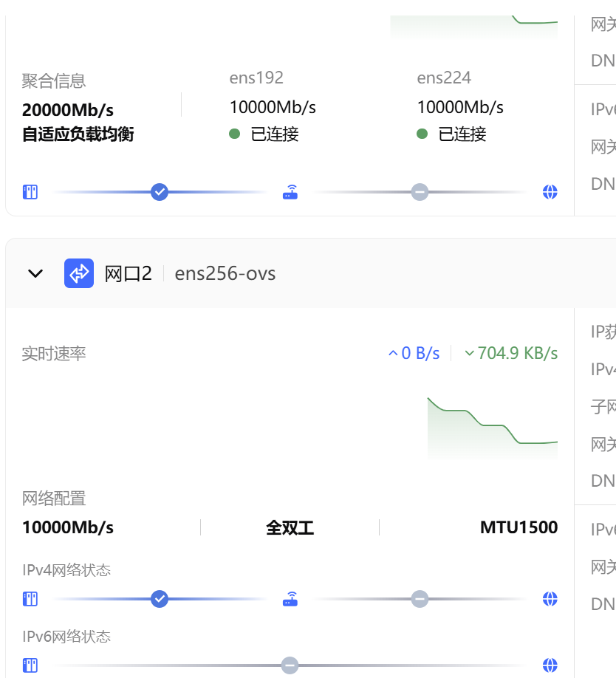Click the blue swap-arrows icon beside 网口2
Screen dimensions: 616x678
pos(79,273)
